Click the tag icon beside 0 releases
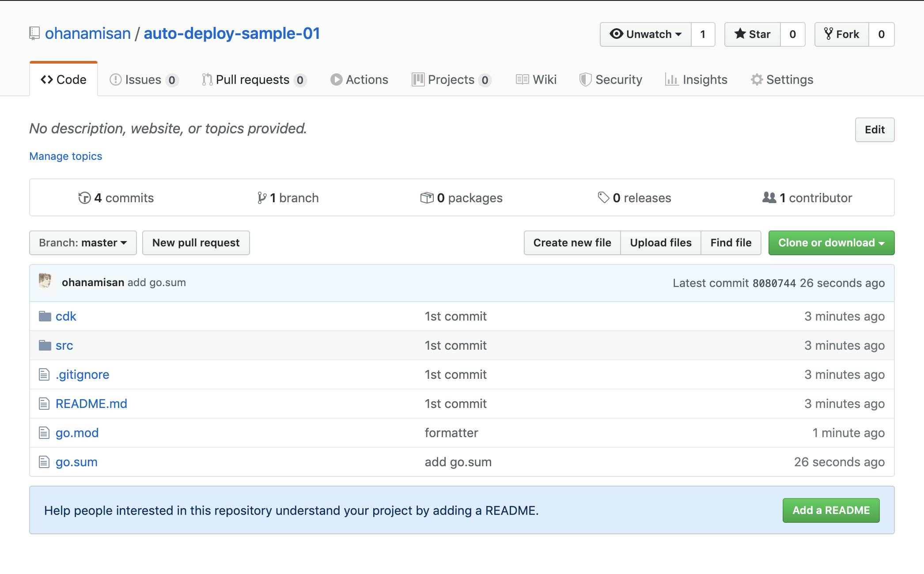924x574 pixels. pos(603,197)
